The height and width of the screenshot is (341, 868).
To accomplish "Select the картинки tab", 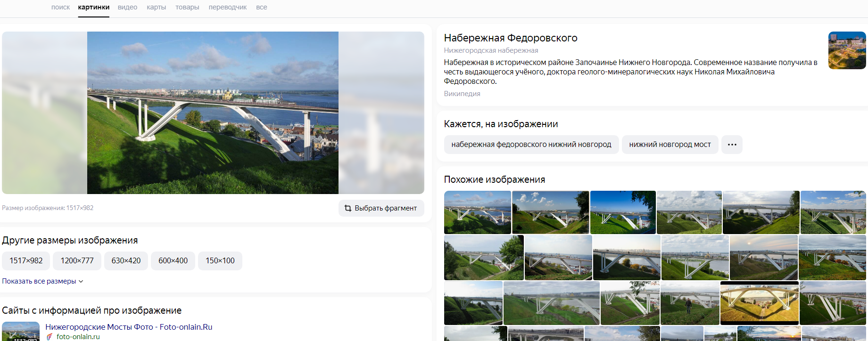I will 94,7.
